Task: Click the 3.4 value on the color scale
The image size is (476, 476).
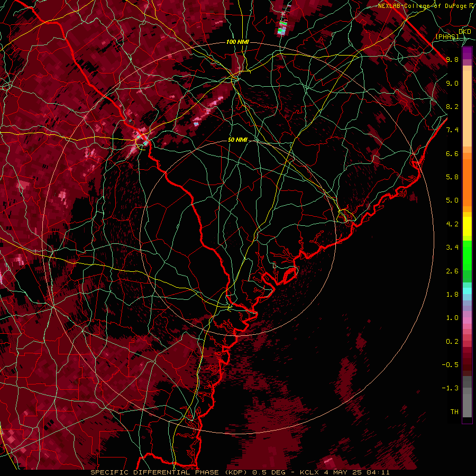Action: (x=452, y=248)
